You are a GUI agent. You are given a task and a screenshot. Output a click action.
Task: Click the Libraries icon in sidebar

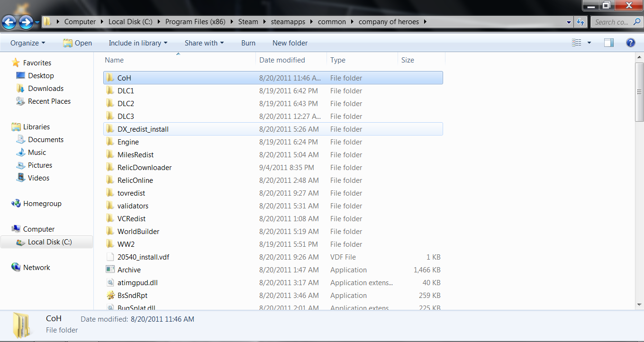click(x=16, y=126)
